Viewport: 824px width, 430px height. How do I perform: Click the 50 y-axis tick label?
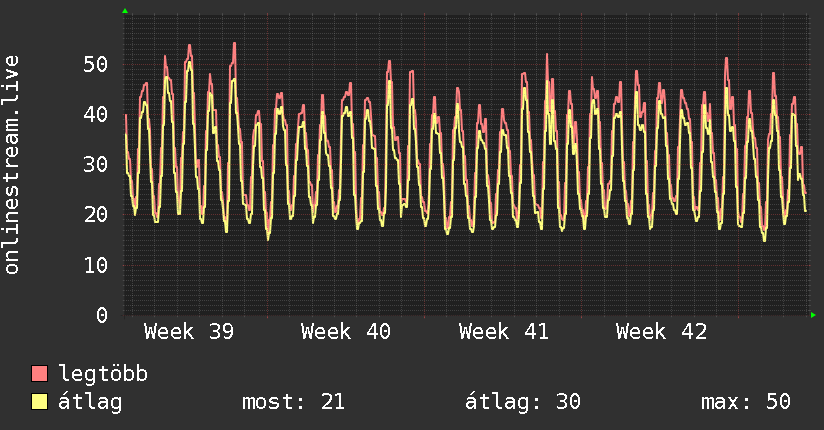[x=96, y=64]
